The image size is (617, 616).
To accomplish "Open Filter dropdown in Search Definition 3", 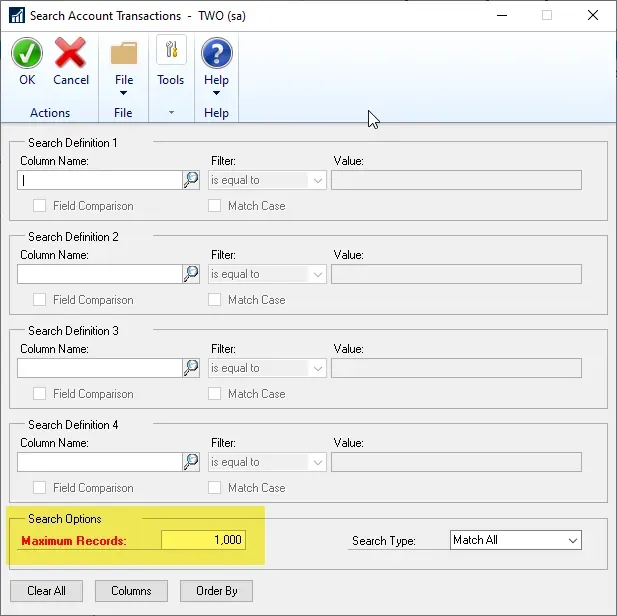I will (x=318, y=368).
